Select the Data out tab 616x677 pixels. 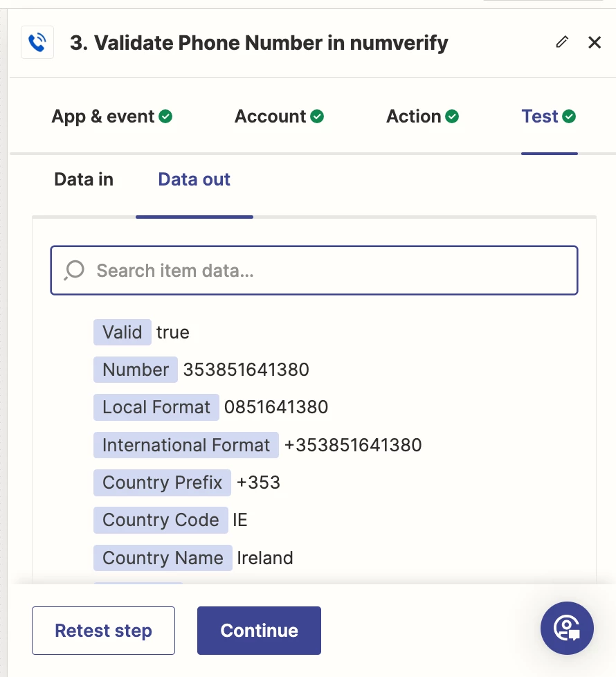point(194,179)
